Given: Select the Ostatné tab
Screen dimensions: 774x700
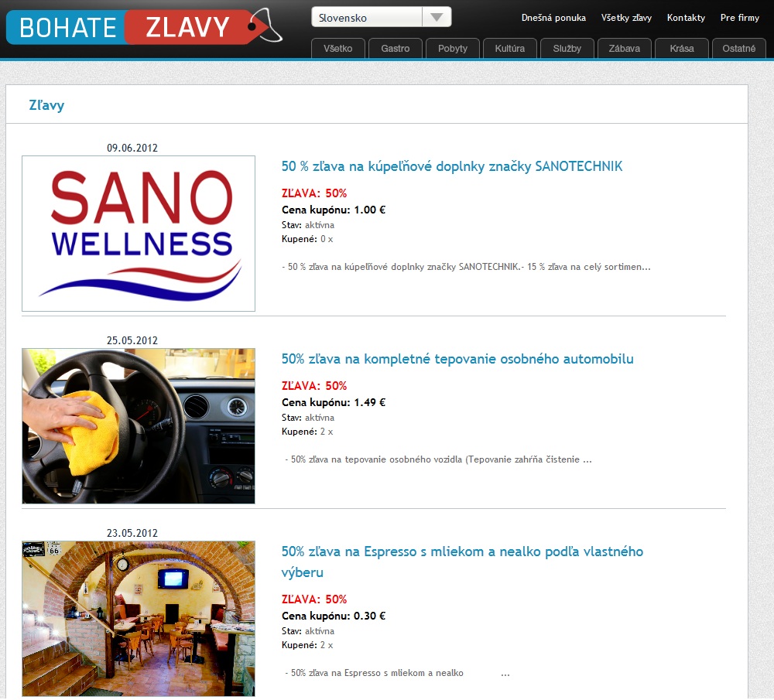Looking at the screenshot, I should 739,49.
